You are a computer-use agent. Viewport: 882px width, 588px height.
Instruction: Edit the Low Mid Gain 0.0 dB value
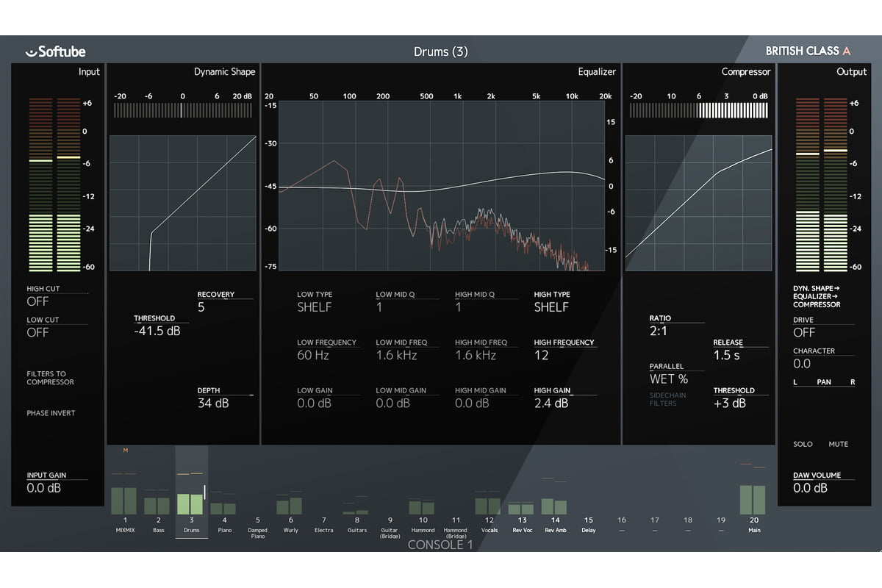[392, 403]
